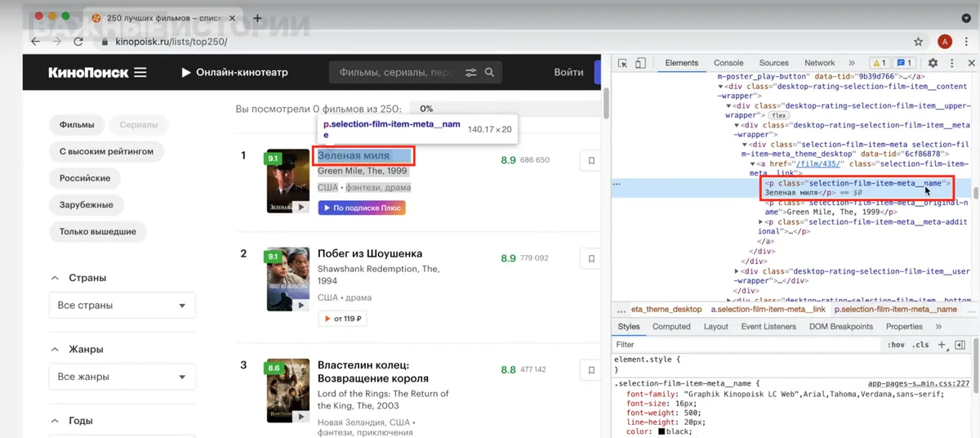Open the Онлайн-кинотеатр link
980x438 pixels.
235,73
